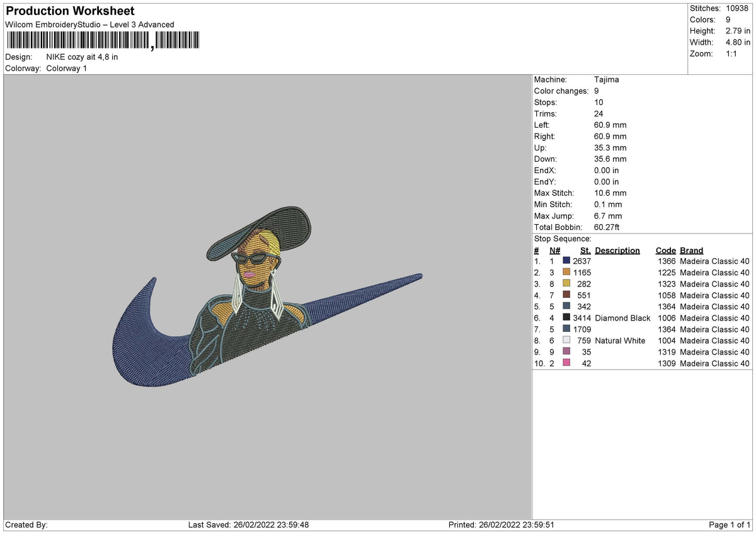The image size is (756, 534).
Task: Click the 'St.' column header
Action: coord(585,251)
